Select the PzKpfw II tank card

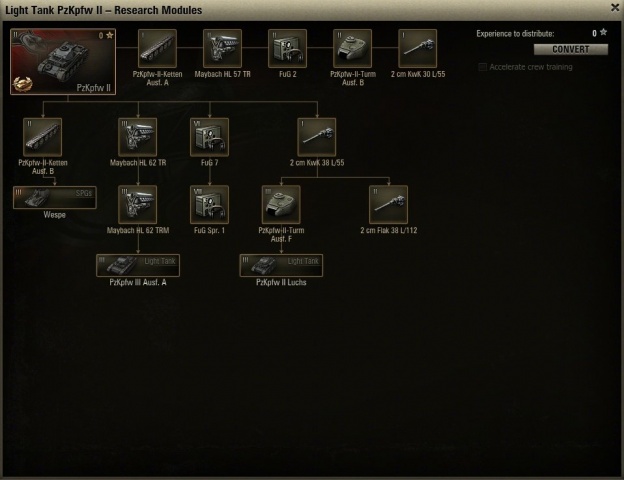click(63, 61)
